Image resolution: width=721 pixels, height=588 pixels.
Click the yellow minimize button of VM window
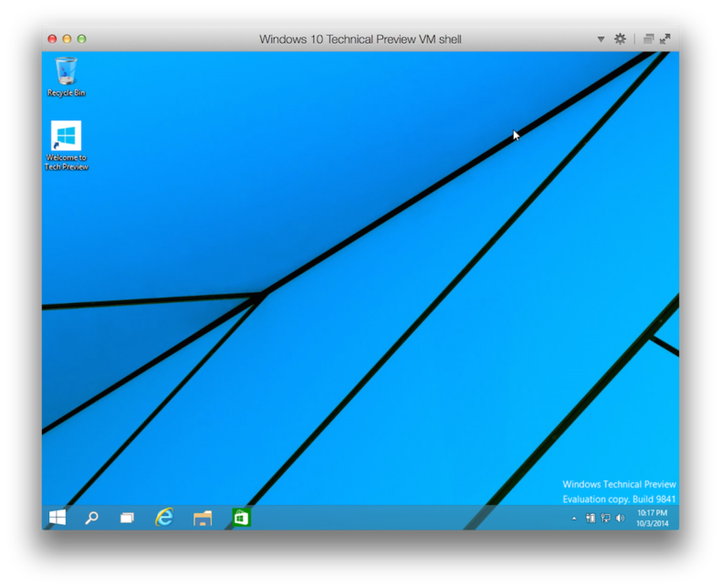(x=67, y=39)
